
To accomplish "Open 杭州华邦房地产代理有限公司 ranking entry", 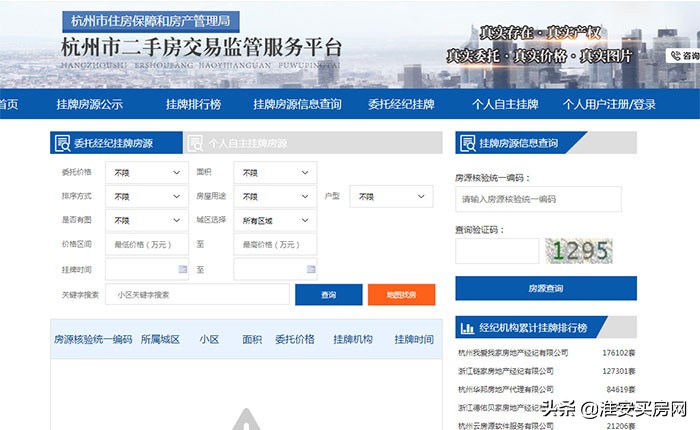I will pos(506,389).
